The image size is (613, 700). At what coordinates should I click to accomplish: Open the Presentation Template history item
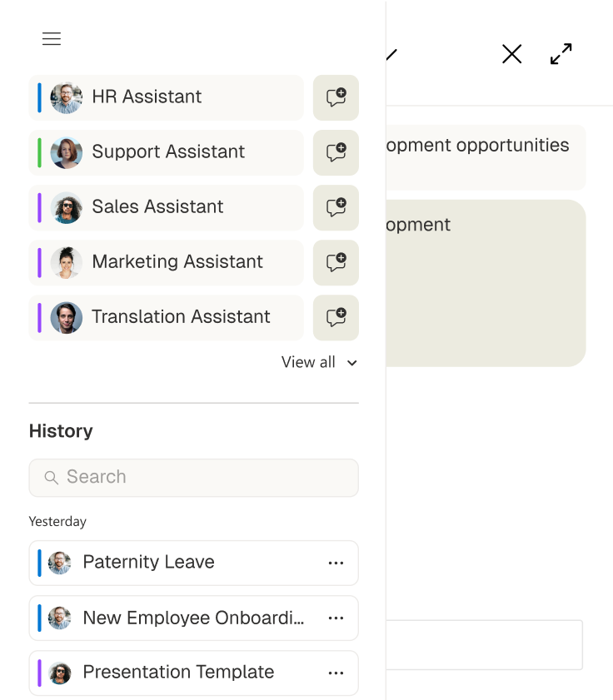pyautogui.click(x=167, y=673)
